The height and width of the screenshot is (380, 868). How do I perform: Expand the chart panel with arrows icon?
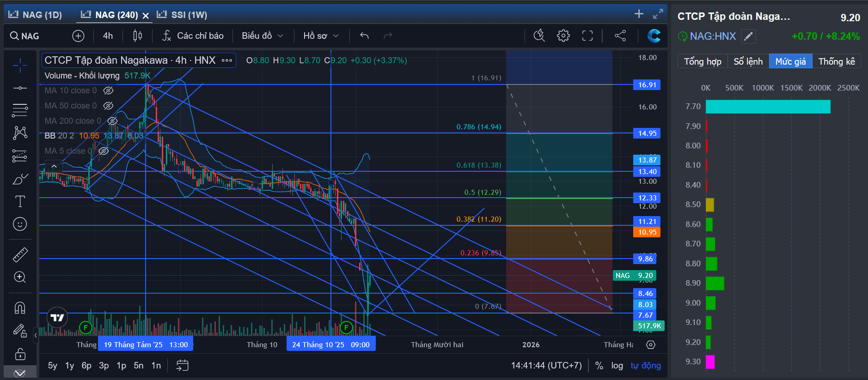point(658,14)
